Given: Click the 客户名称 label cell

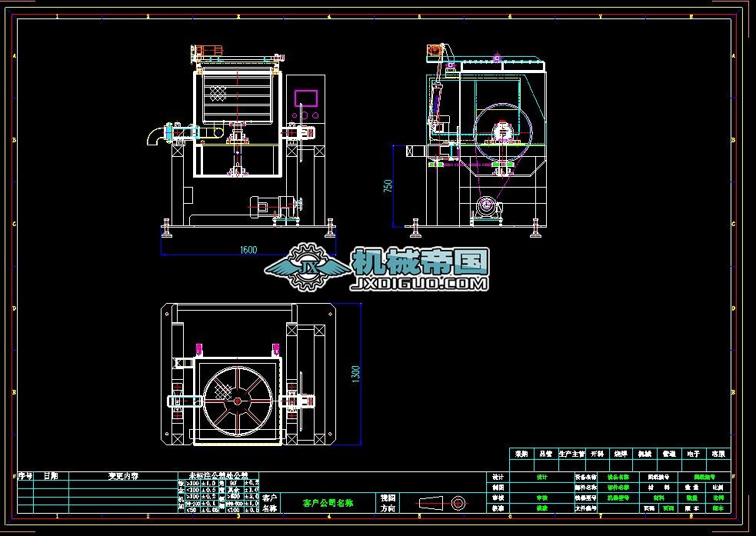Looking at the screenshot, I should click(270, 503).
